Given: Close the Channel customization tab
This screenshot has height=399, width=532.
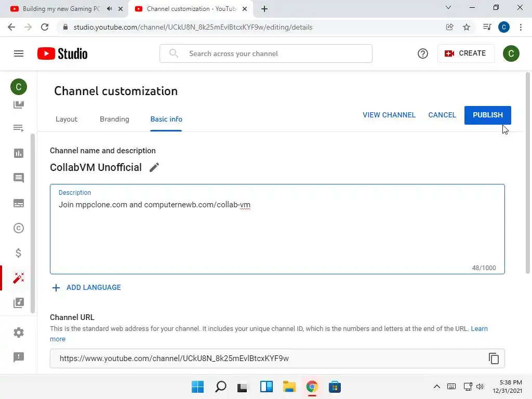Looking at the screenshot, I should [x=245, y=9].
